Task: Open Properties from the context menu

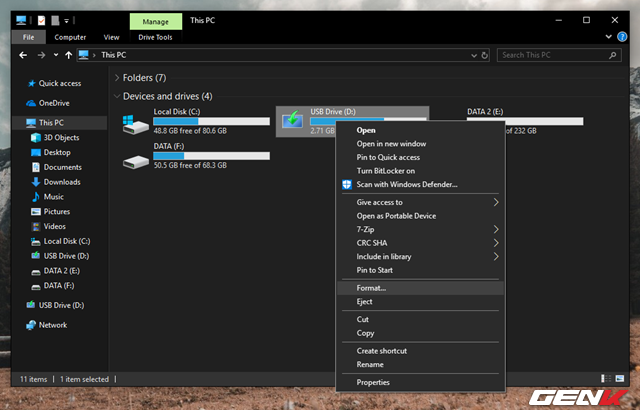Action: coord(420,382)
